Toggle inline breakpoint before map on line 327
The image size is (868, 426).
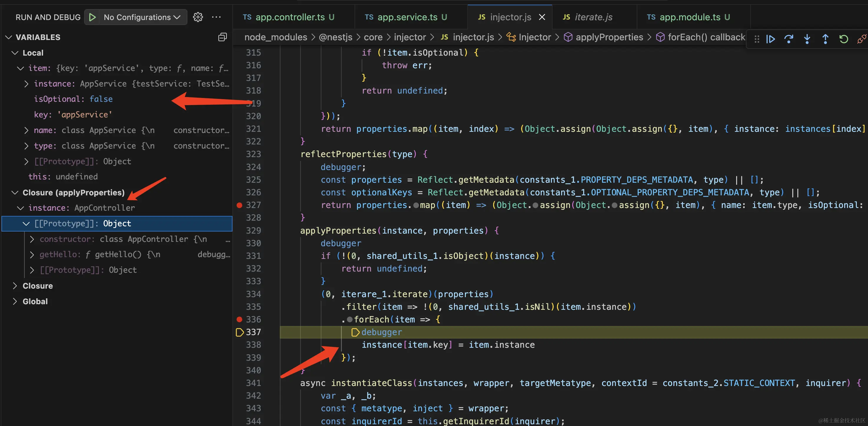(416, 205)
